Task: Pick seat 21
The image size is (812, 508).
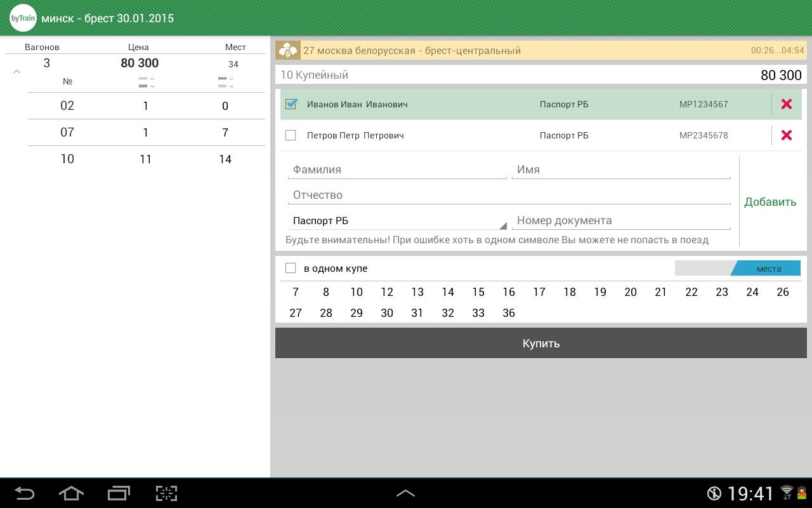Action: tap(661, 292)
